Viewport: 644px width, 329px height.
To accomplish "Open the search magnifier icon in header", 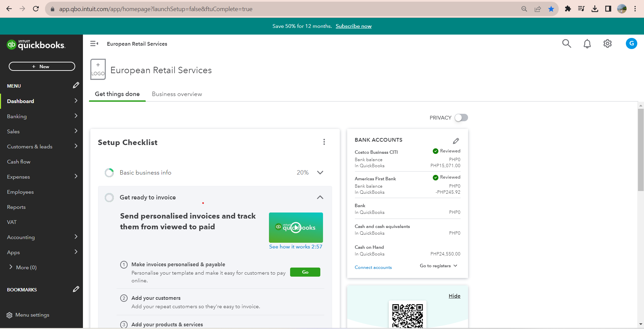I will [x=566, y=44].
